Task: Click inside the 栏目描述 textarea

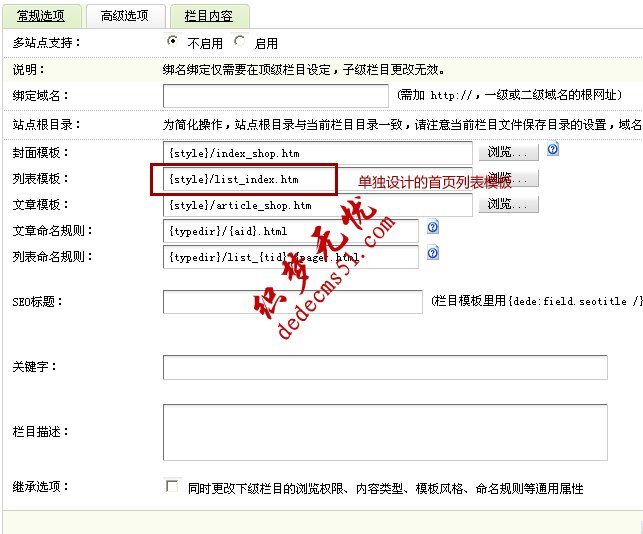Action: click(x=385, y=432)
